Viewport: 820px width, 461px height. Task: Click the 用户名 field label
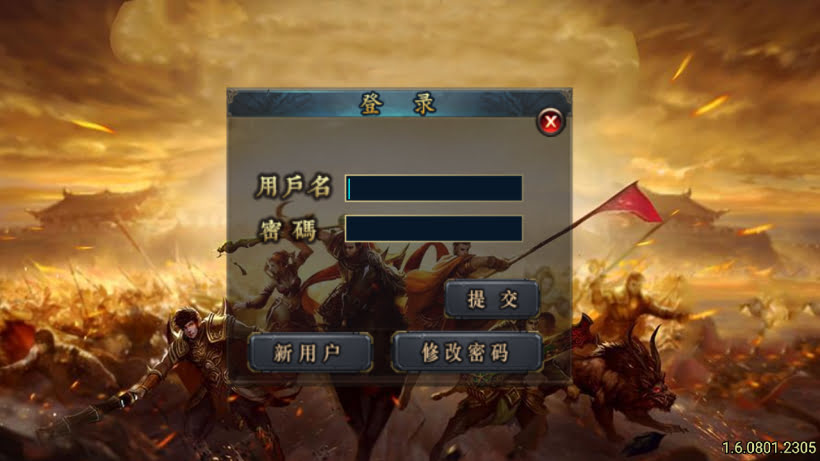pyautogui.click(x=293, y=187)
